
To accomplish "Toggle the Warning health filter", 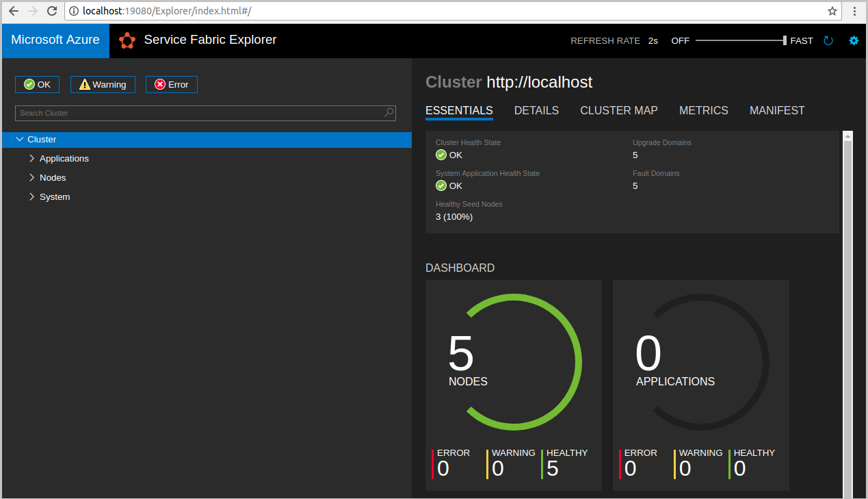I will tap(103, 84).
